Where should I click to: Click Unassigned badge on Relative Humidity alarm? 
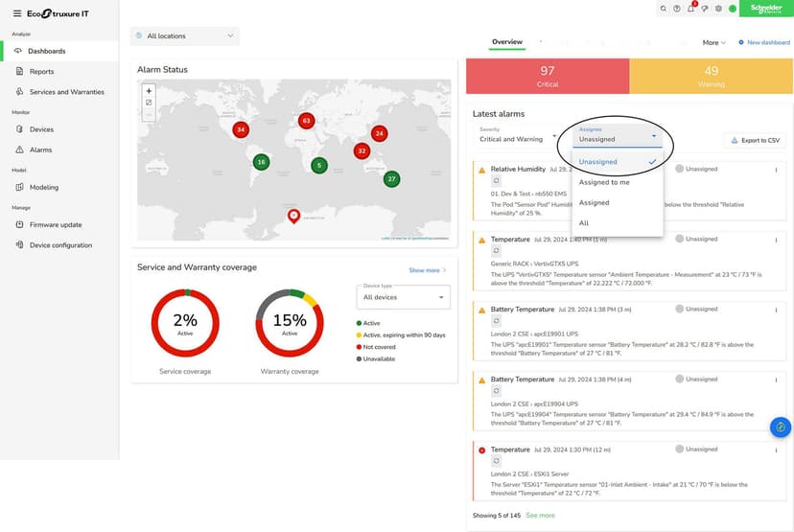(696, 169)
